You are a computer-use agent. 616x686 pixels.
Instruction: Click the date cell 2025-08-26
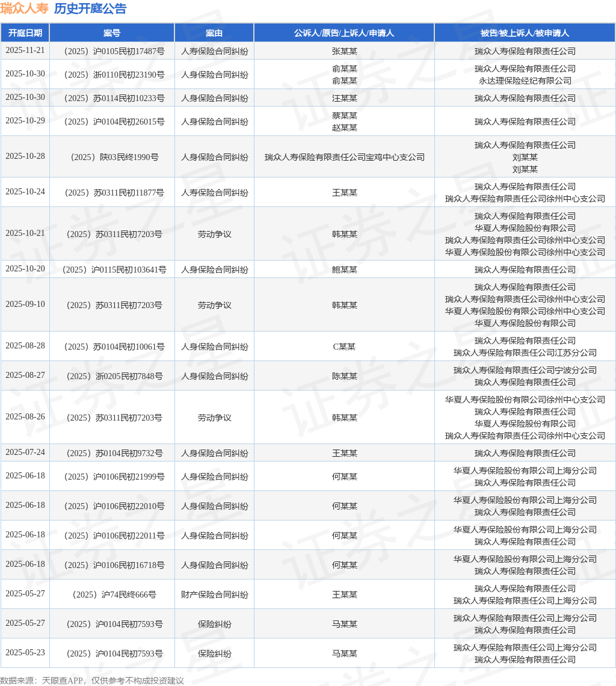click(x=25, y=416)
